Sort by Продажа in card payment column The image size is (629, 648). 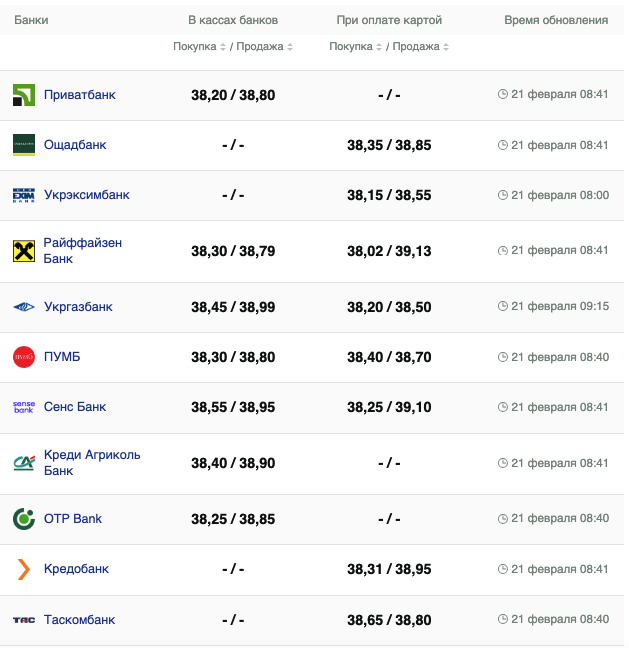pyautogui.click(x=420, y=47)
